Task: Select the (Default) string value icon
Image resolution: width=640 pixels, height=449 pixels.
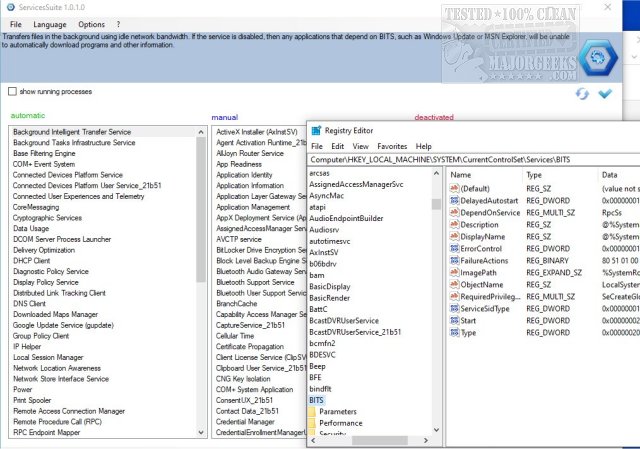Action: click(454, 188)
